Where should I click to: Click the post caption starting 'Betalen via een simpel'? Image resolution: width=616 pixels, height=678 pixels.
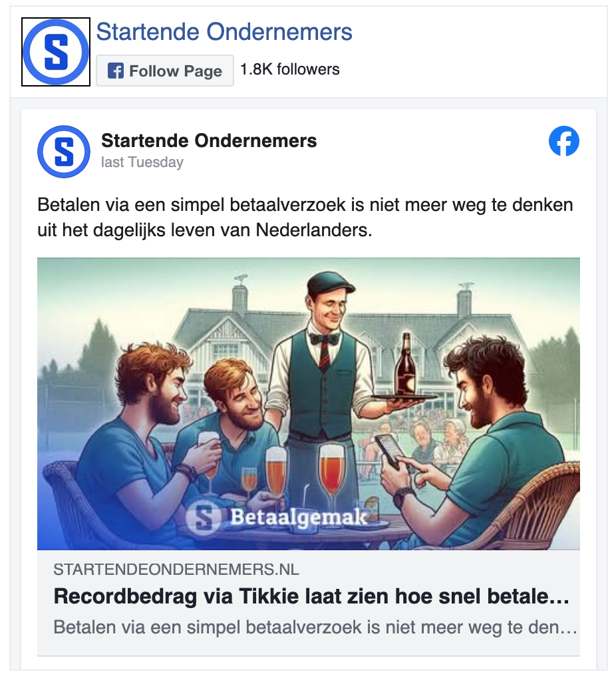click(305, 217)
